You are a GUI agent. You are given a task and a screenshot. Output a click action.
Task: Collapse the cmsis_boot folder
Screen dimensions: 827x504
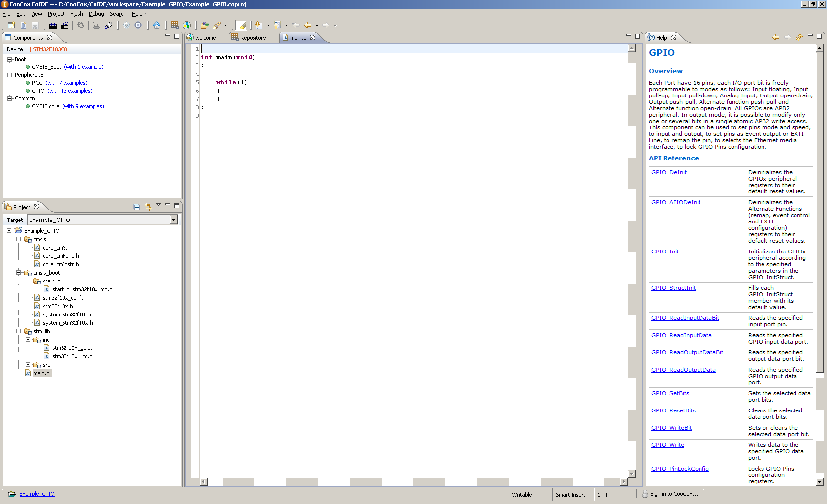tap(19, 273)
